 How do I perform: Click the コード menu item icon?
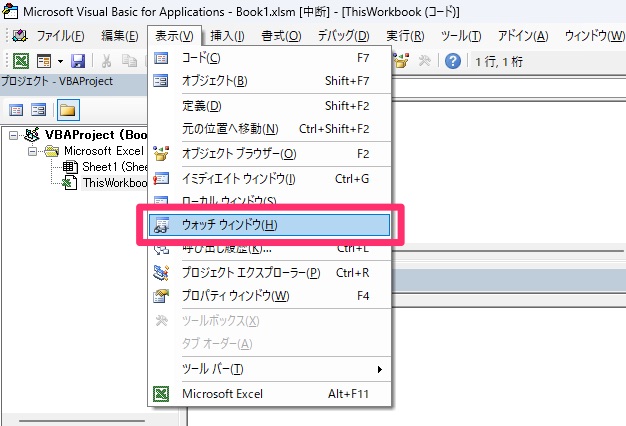pos(161,58)
